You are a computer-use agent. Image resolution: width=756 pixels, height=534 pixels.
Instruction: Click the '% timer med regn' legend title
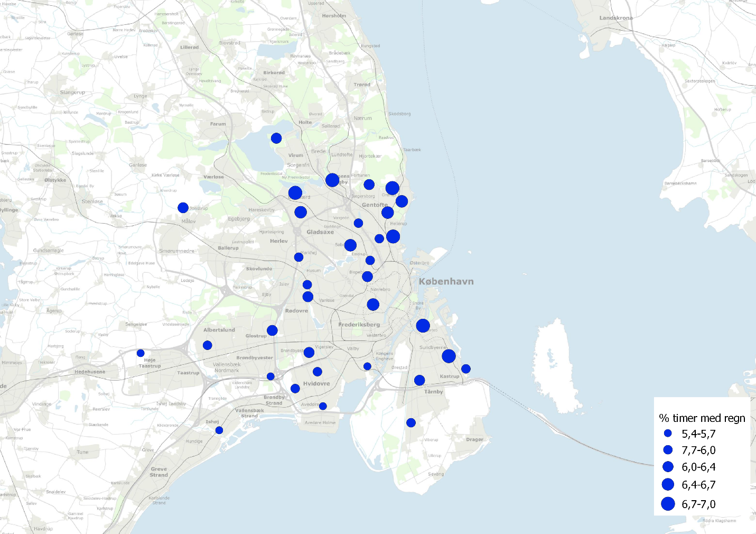pyautogui.click(x=702, y=418)
